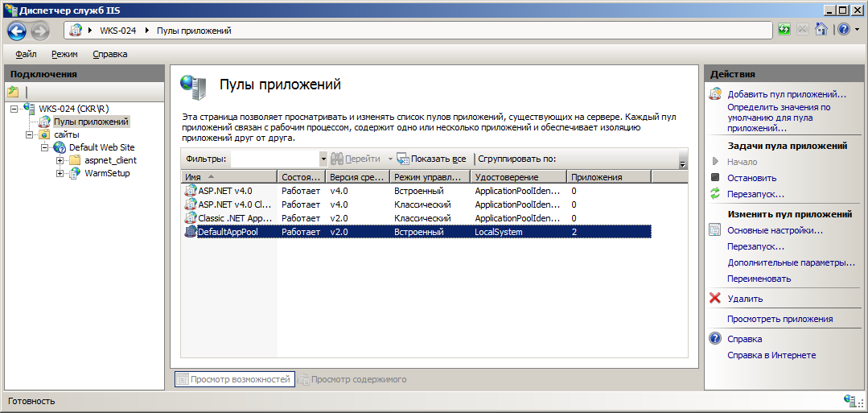Sort by Приложения column header
Screen dimensions: 868x413
pyautogui.click(x=609, y=177)
